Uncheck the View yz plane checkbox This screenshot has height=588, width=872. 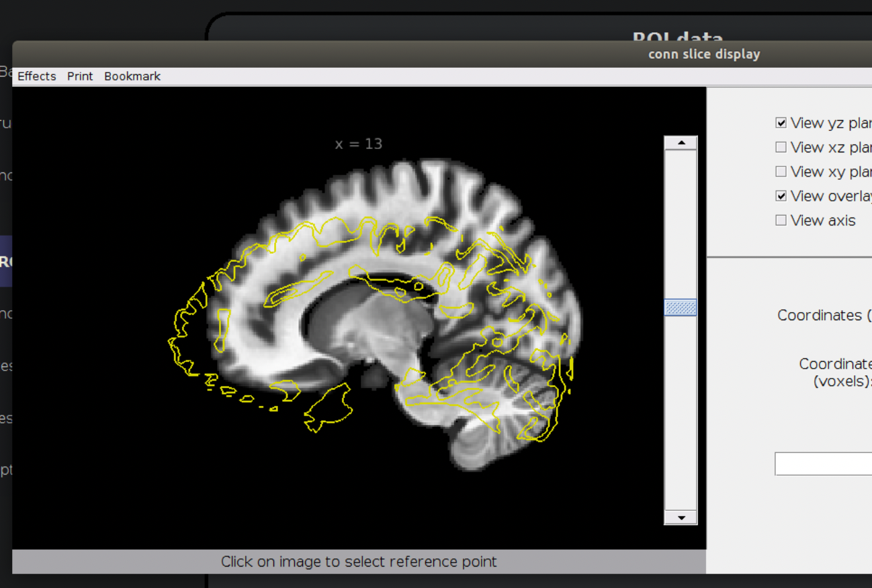781,123
